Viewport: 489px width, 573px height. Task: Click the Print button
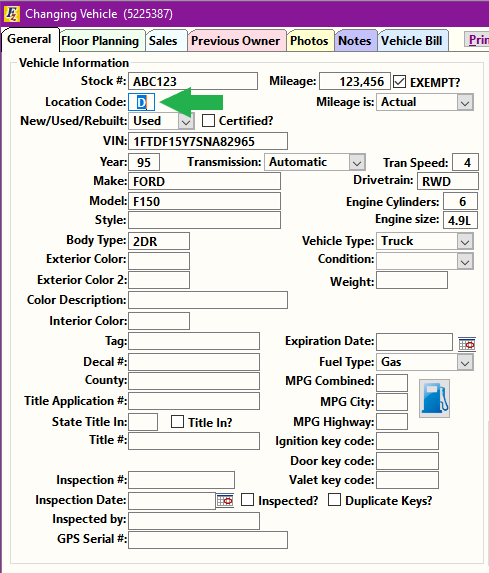coord(477,40)
